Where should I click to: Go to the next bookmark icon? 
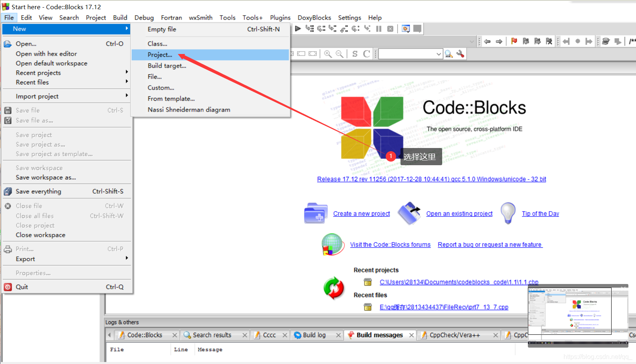[537, 41]
